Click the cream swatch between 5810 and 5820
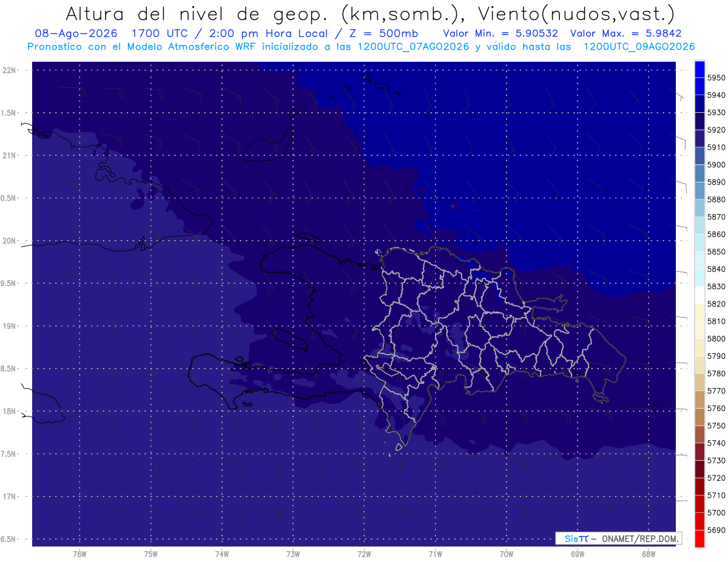 [699, 312]
